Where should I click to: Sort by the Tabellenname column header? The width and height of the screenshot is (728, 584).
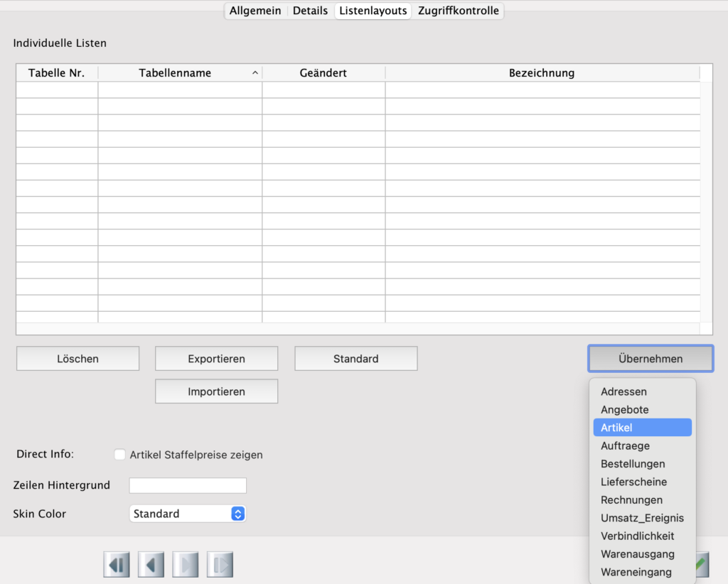click(180, 73)
